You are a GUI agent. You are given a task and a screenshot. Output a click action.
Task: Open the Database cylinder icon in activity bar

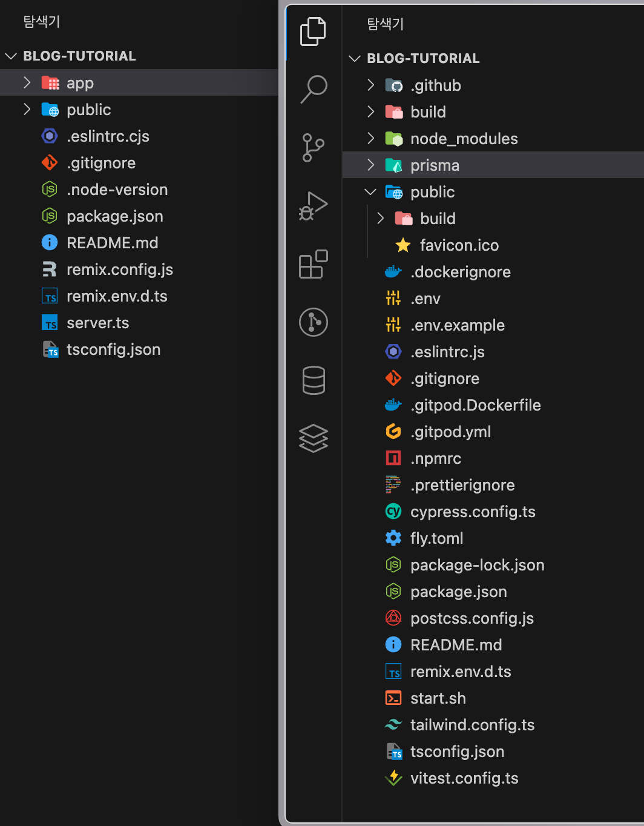pos(314,380)
